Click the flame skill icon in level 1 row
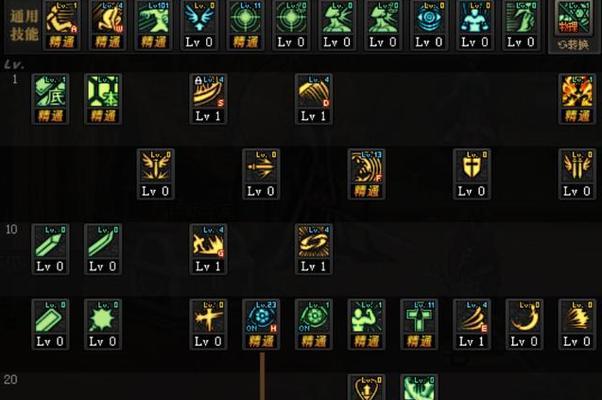Image resolution: width=602 pixels, height=400 pixels. point(577,91)
